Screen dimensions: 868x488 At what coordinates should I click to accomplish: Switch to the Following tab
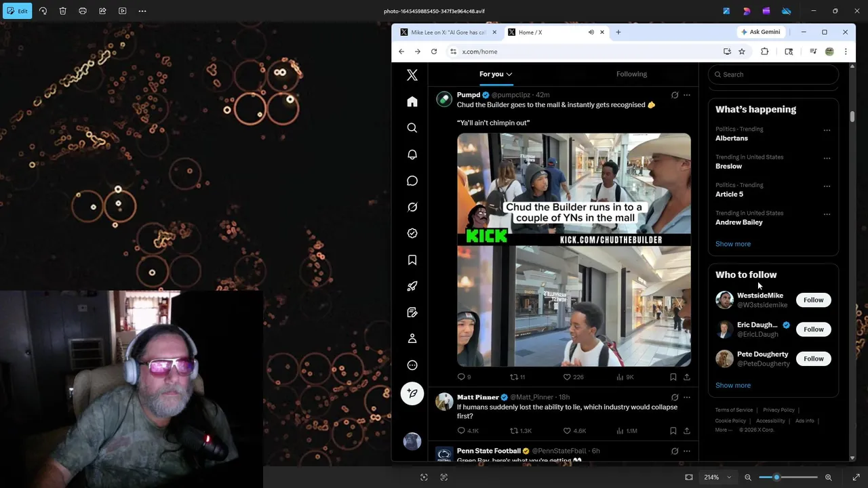[x=631, y=74]
